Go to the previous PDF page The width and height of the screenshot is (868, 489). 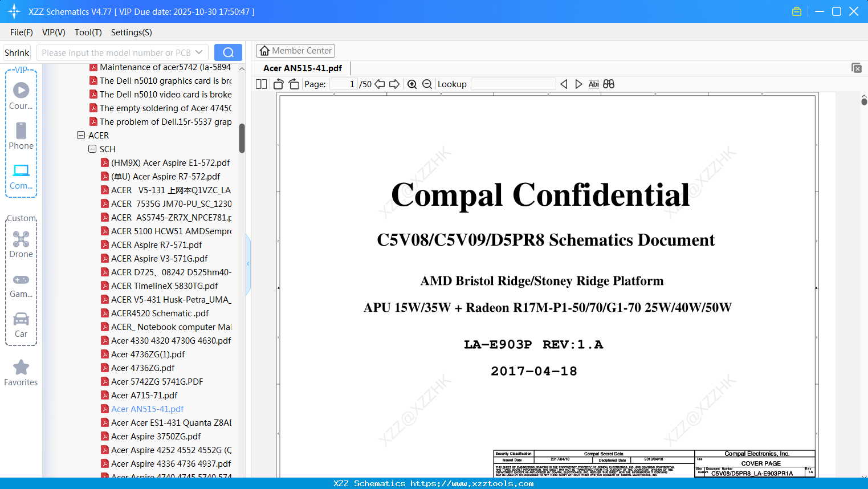[x=380, y=84]
